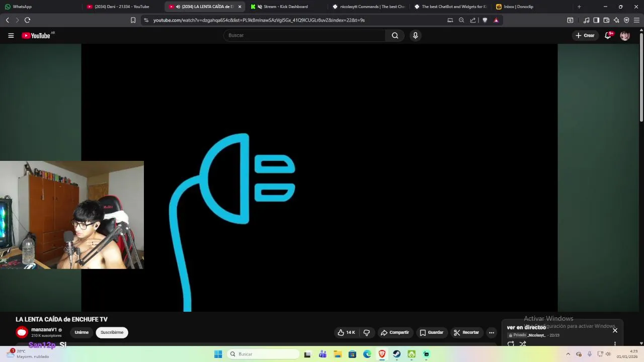Open the Brave Shields lion icon

click(x=485, y=20)
